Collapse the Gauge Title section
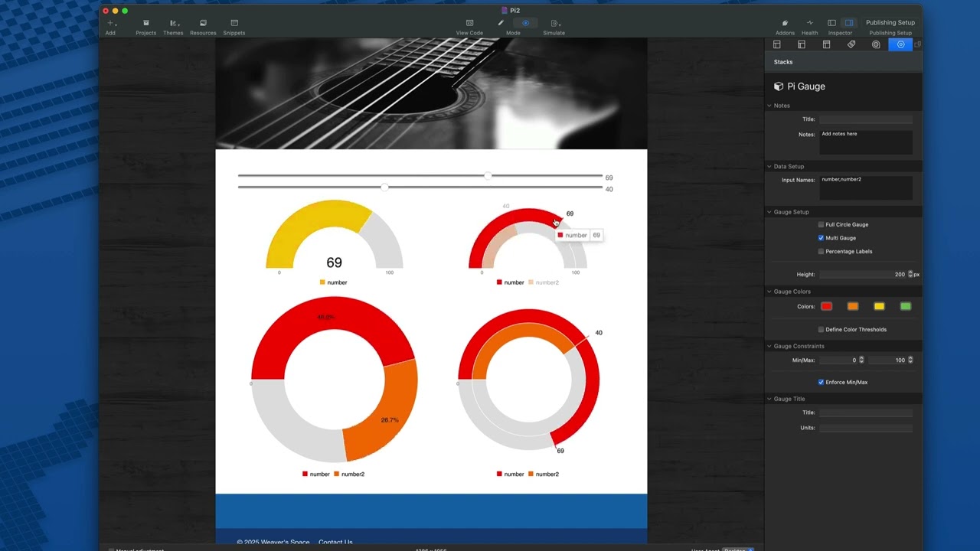 [x=769, y=399]
